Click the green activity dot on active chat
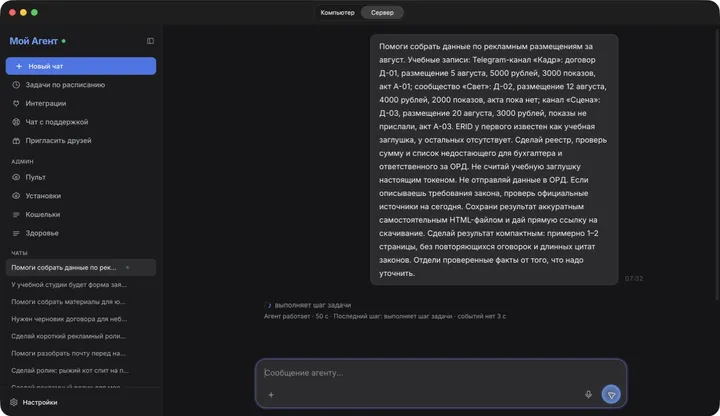The width and height of the screenshot is (720, 416). tap(128, 268)
